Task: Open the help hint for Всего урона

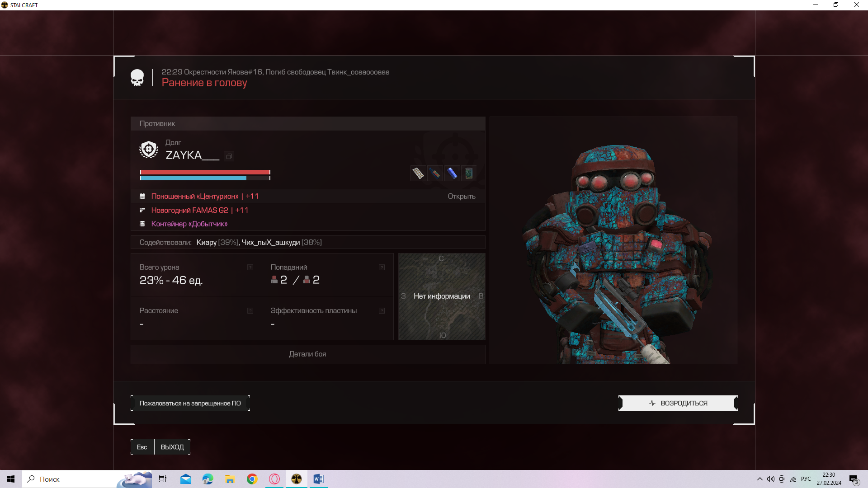Action: pyautogui.click(x=250, y=267)
